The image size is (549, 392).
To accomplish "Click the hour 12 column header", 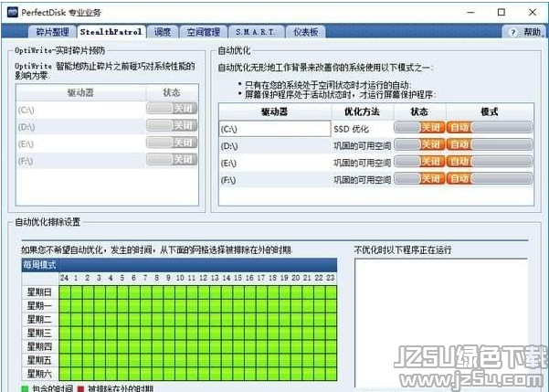I will (x=204, y=278).
